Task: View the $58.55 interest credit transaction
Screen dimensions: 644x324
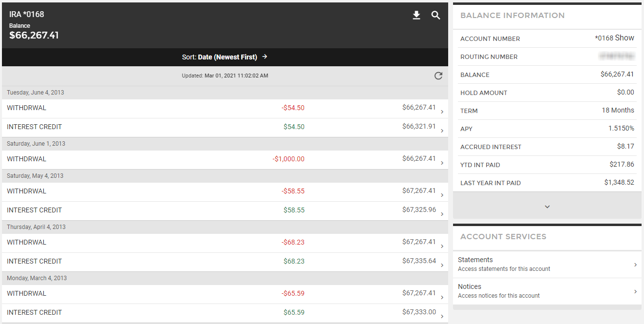Action: [224, 210]
